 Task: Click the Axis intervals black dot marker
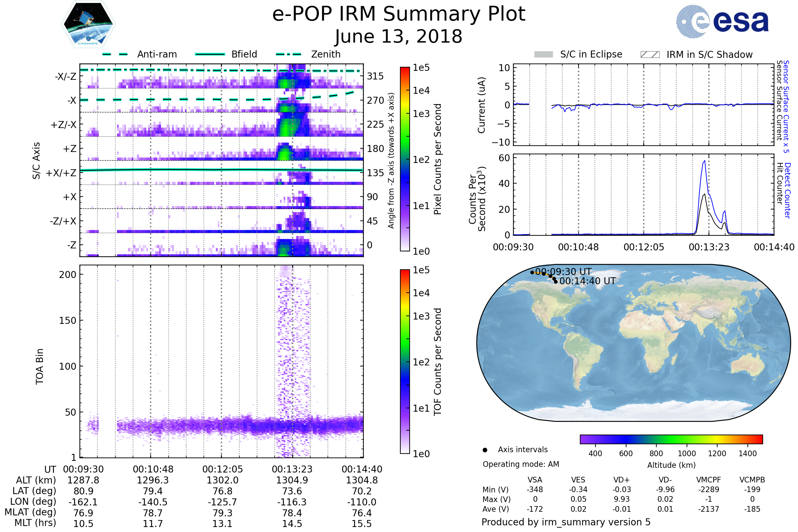coord(485,450)
